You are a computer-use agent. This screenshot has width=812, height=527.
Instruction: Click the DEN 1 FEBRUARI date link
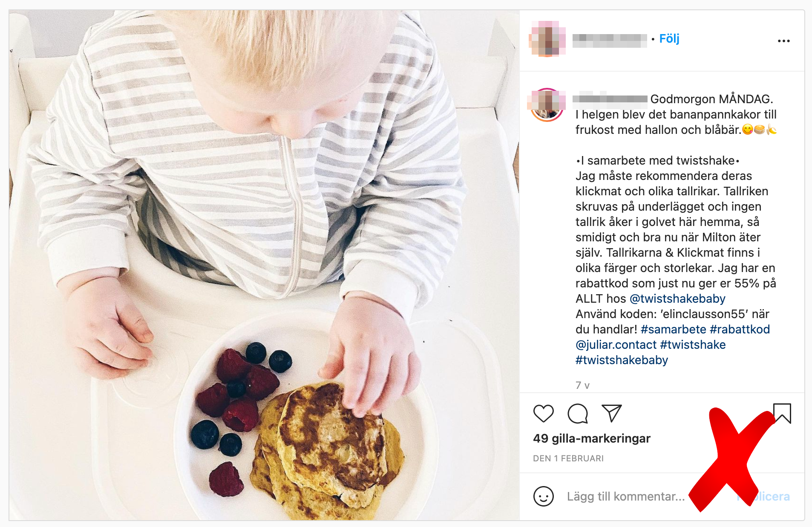(568, 458)
